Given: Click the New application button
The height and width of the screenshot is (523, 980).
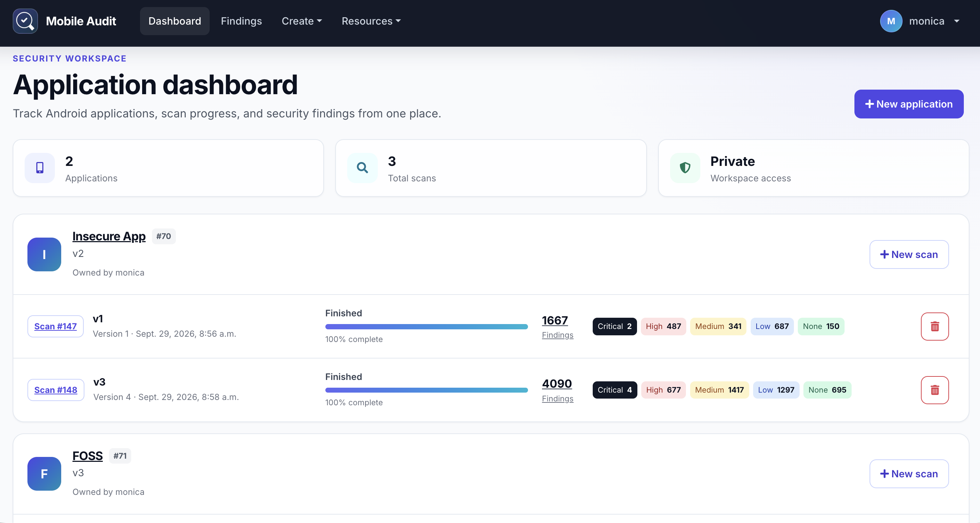Looking at the screenshot, I should coord(909,104).
